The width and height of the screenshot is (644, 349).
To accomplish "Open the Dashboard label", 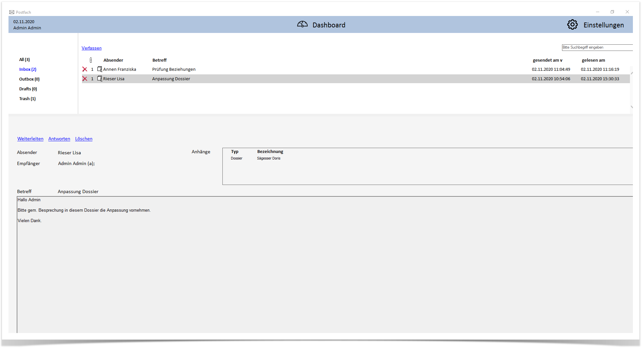I will point(329,25).
